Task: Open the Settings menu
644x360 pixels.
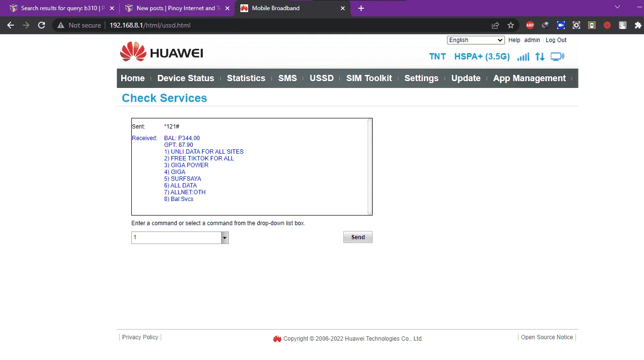Action: tap(421, 78)
